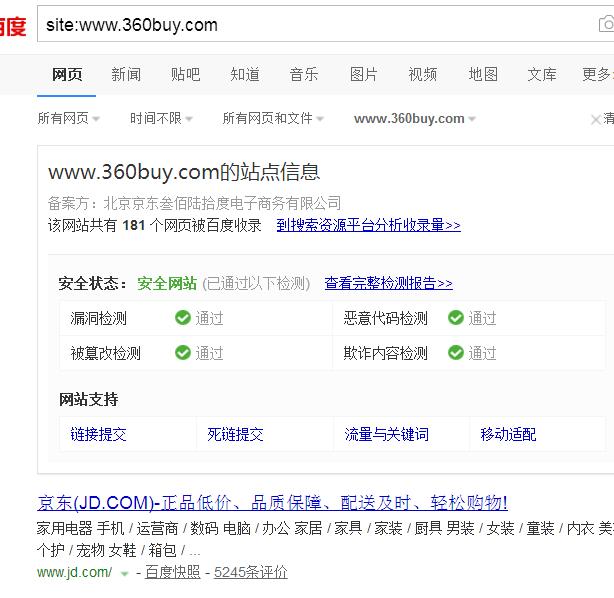614x598 pixels.
Task: Click the 181 indexed pages count
Action: click(x=134, y=225)
